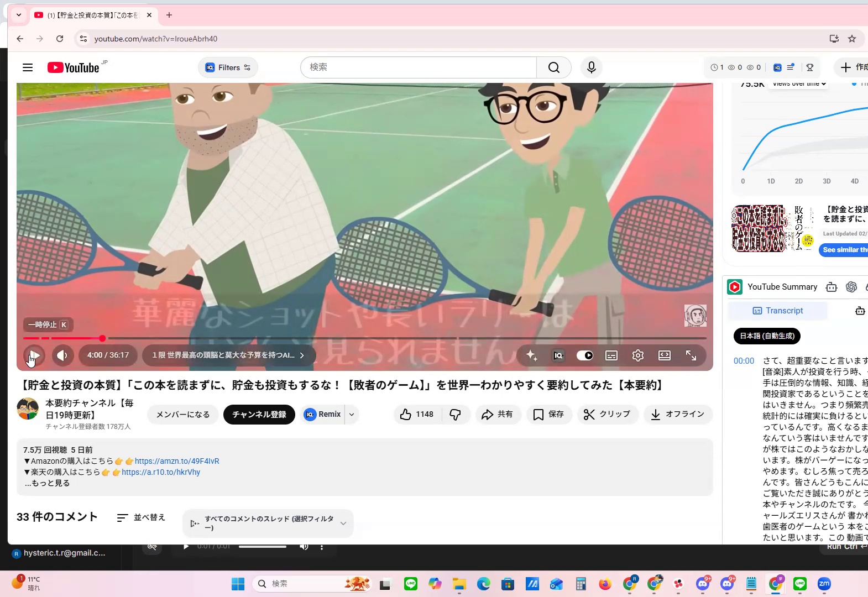Click the YouTube Summary logo icon
868x597 pixels.
pos(735,287)
